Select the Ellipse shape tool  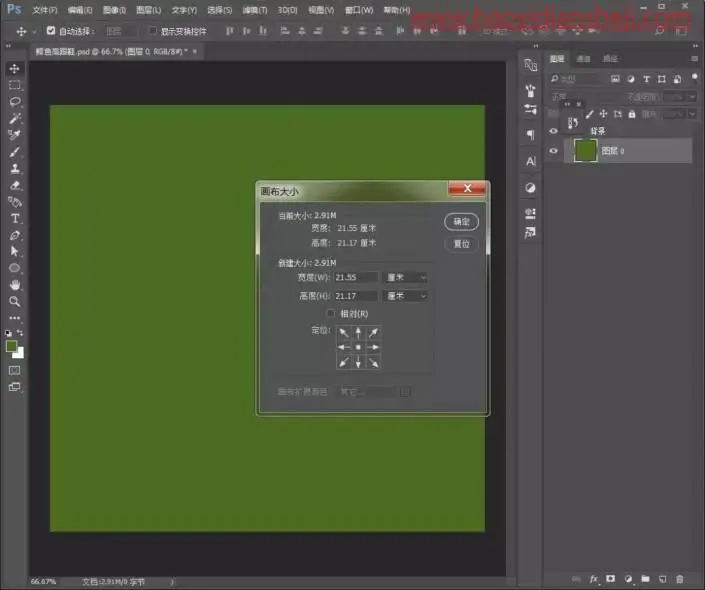coord(14,268)
